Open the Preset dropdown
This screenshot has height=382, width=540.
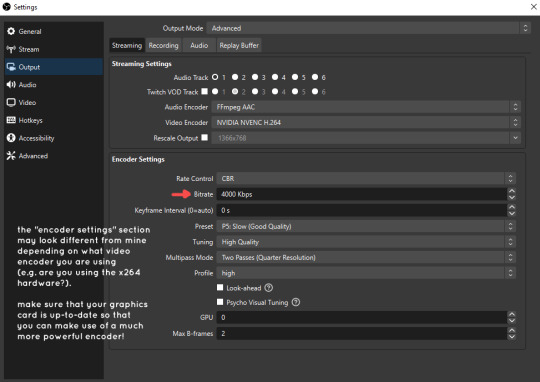(366, 226)
